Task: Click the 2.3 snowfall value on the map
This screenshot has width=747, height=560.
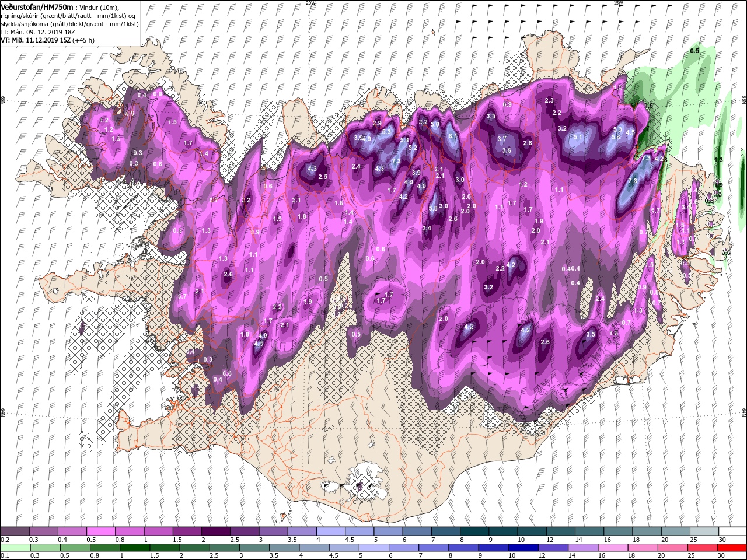Action: [x=549, y=100]
